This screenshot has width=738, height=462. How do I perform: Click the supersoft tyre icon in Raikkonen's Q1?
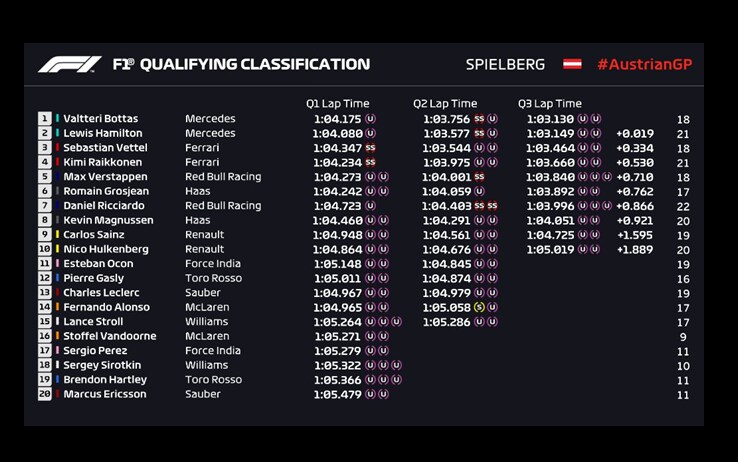pyautogui.click(x=370, y=162)
